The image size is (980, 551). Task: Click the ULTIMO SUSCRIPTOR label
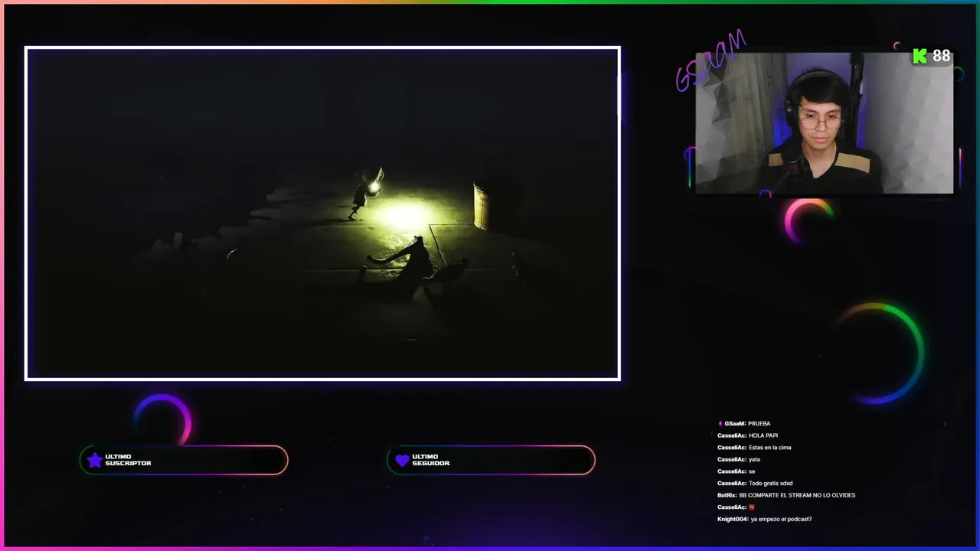coord(128,460)
